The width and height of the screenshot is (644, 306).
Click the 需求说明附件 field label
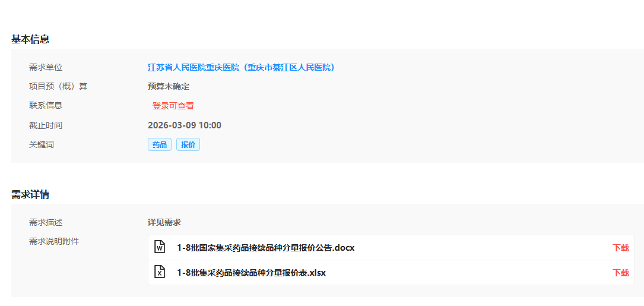pos(54,241)
